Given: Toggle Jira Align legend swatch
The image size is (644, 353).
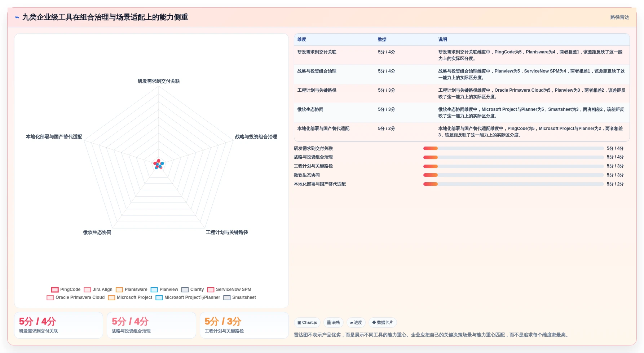Looking at the screenshot, I should pos(87,289).
